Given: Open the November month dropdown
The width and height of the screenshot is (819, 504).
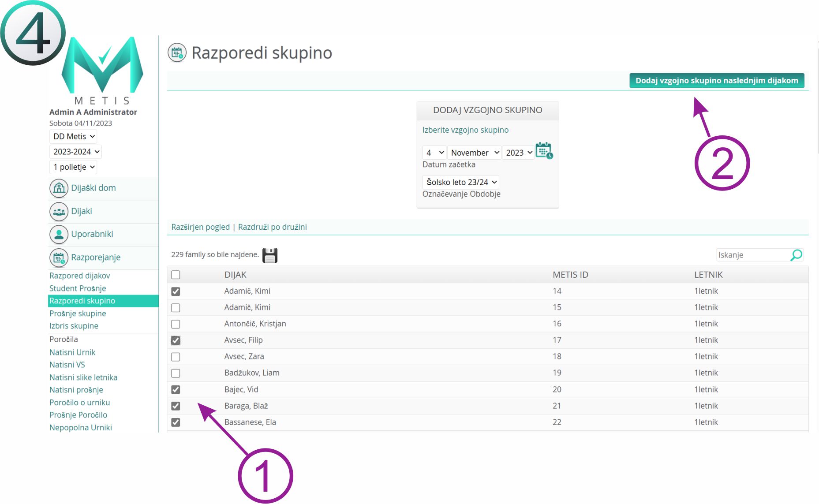Looking at the screenshot, I should coord(475,153).
